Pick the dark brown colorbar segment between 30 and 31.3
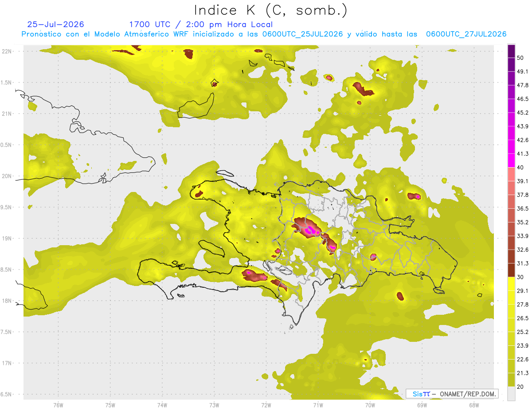The width and height of the screenshot is (532, 411). [511, 270]
